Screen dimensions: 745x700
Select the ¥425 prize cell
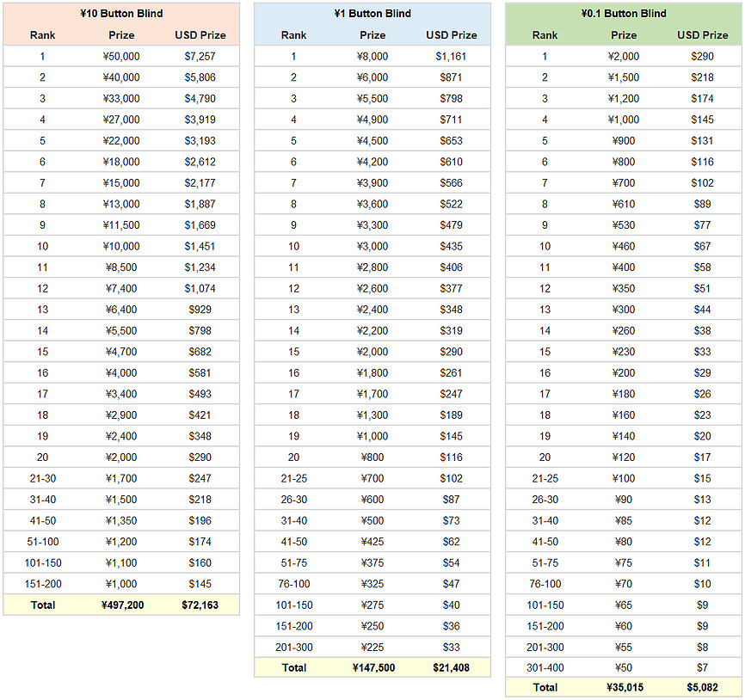[x=372, y=542]
